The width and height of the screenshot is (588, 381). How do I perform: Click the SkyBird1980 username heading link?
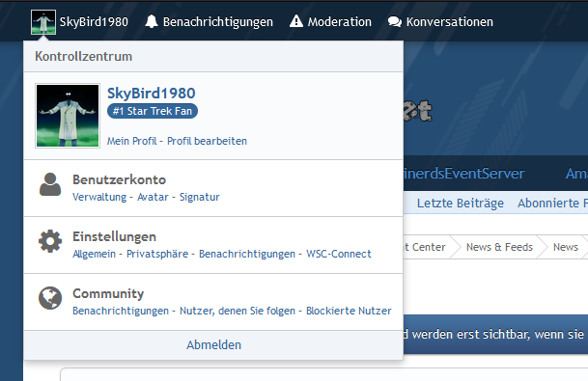[x=152, y=94]
